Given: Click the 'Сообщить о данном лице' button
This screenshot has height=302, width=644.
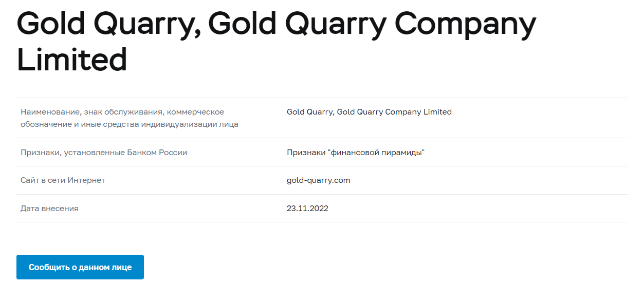Looking at the screenshot, I should point(80,267).
